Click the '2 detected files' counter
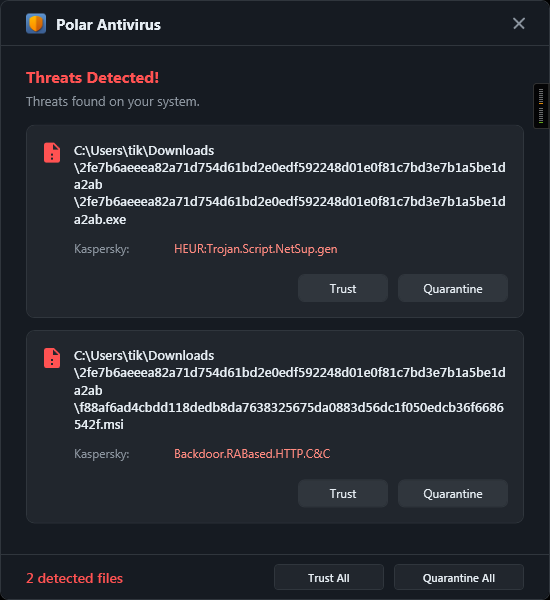Viewport: 550px width, 600px height. [74, 578]
